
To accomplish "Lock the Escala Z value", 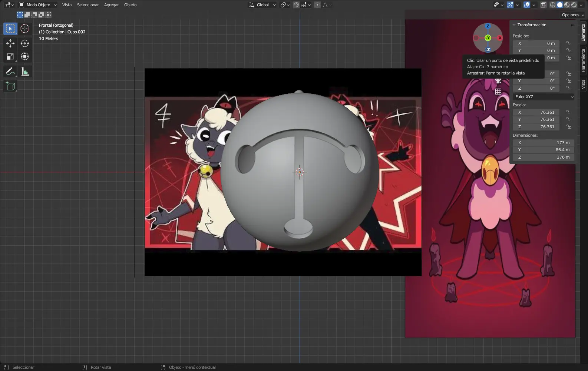I will (x=569, y=127).
